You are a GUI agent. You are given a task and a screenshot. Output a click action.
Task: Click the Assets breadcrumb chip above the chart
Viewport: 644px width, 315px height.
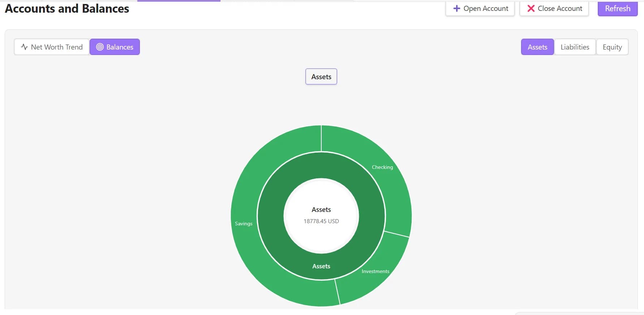coord(321,77)
